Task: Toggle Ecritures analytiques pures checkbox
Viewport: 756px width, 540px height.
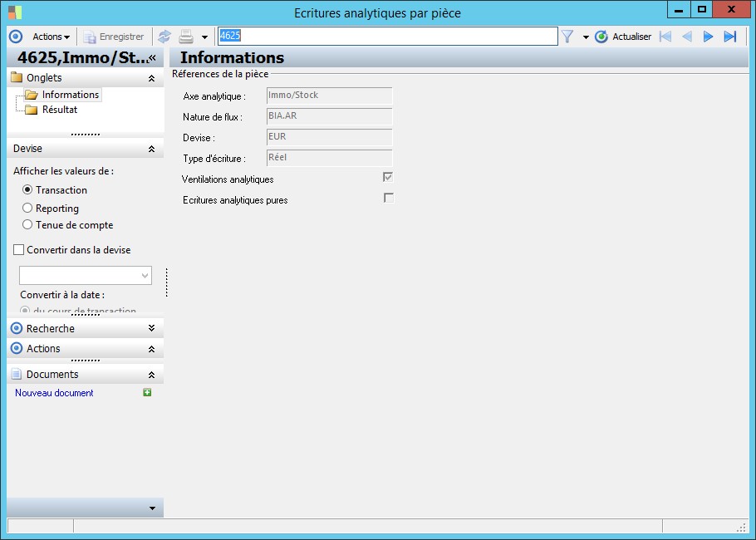Action: (x=389, y=198)
